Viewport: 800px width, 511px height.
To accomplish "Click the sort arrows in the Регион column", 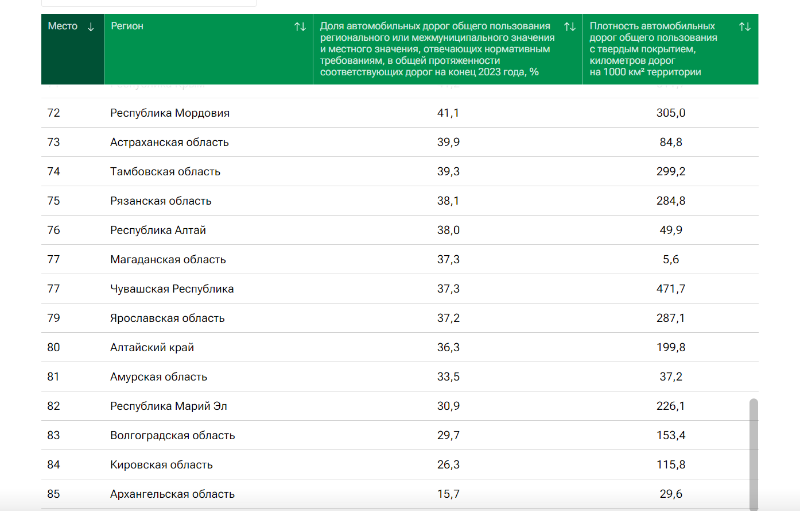I will [301, 27].
